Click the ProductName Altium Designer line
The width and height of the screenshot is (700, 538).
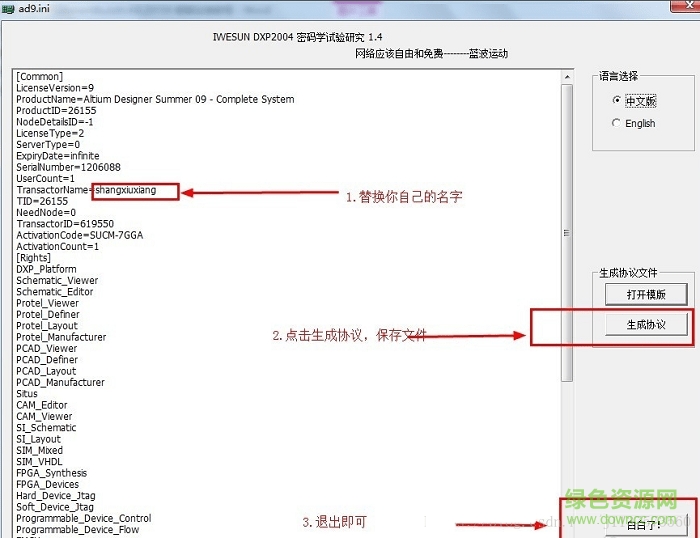point(155,99)
